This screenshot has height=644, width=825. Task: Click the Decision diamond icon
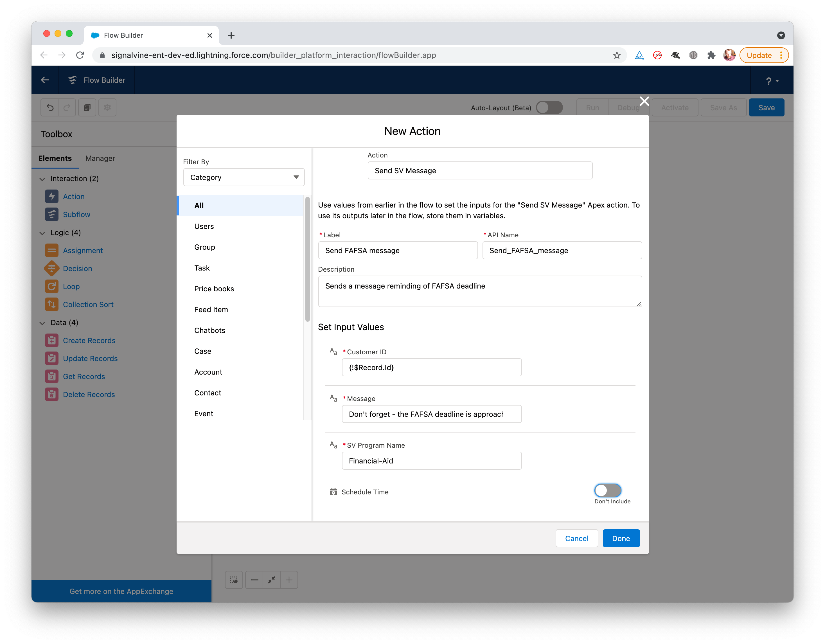[52, 268]
